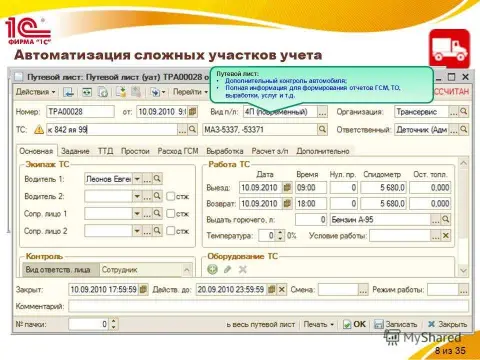480x360 pixels.
Task: Click the Номер field ТРА00028
Action: [80, 112]
